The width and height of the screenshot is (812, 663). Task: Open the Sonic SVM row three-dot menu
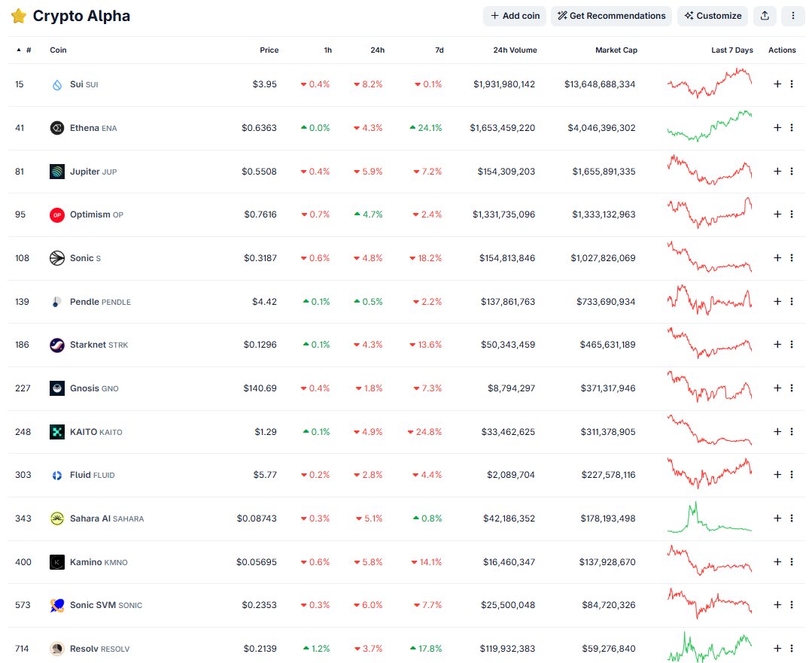click(x=792, y=604)
